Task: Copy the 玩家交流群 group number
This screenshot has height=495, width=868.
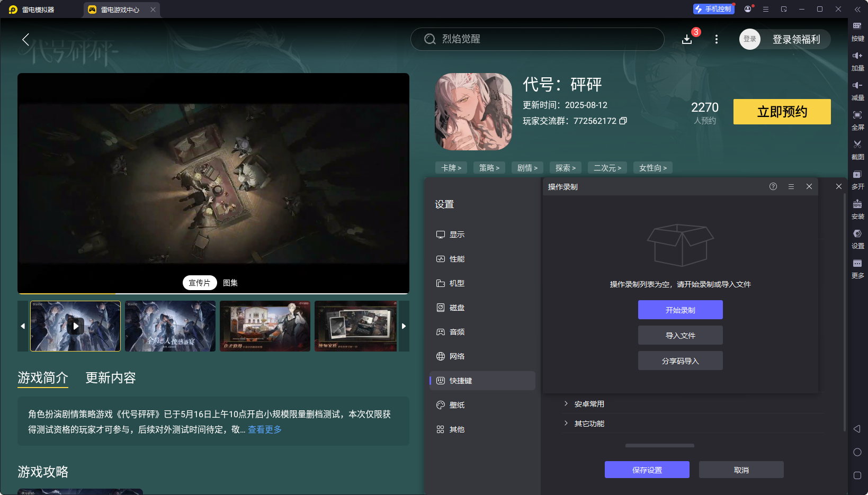Action: [x=623, y=121]
